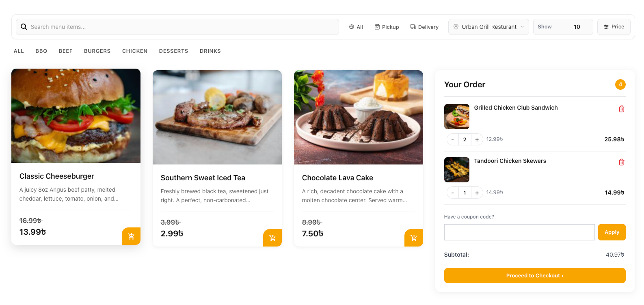Enable the Delivery filter
The width and height of the screenshot is (644, 305).
point(424,26)
